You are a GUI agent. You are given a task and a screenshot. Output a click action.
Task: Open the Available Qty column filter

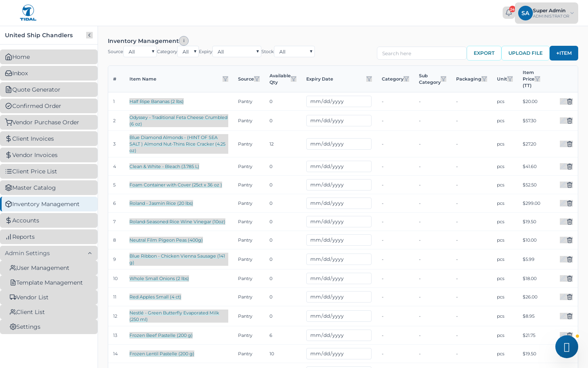pos(294,79)
